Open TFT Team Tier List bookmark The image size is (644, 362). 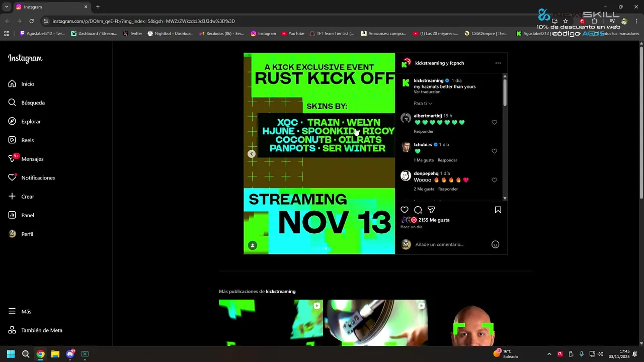332,34
